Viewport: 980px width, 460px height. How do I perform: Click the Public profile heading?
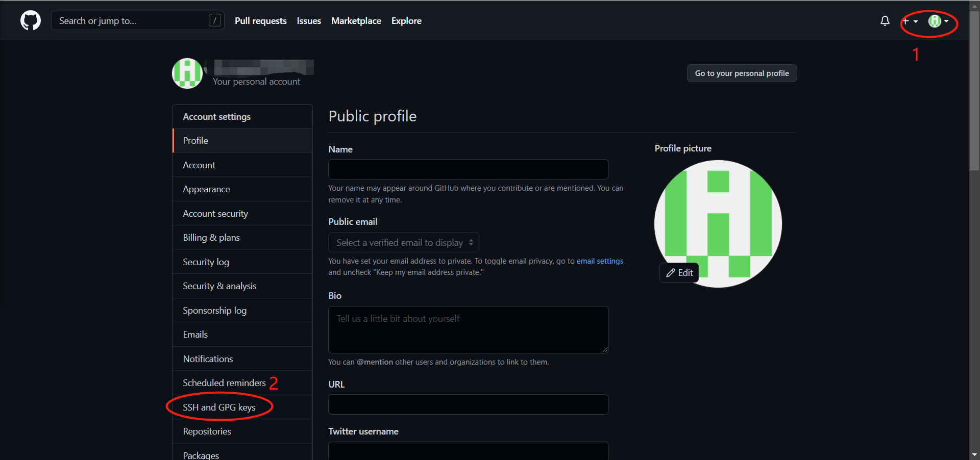click(x=373, y=116)
